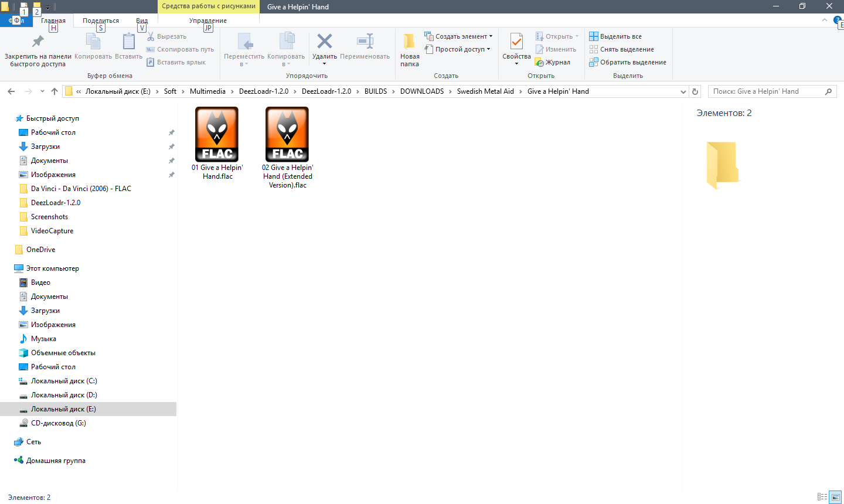Image resolution: width=844 pixels, height=504 pixels.
Task: Switch to large thumbnails view in status bar
Action: click(836, 497)
